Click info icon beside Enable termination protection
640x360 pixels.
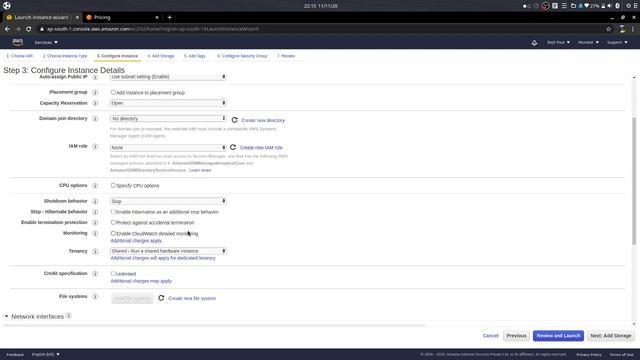[95, 223]
